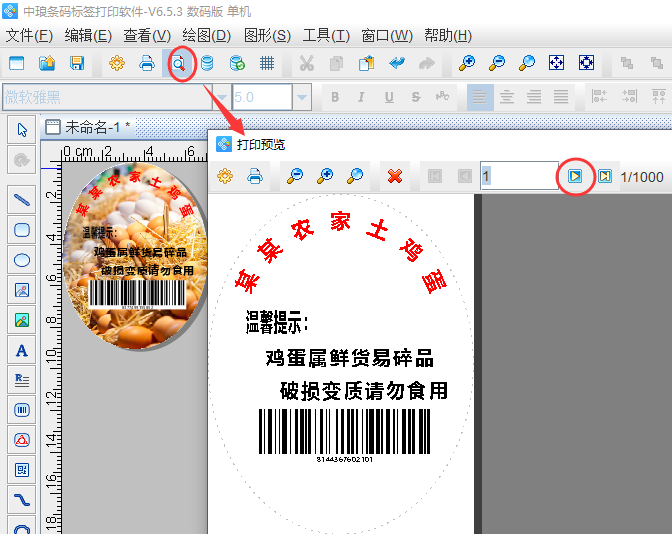Image resolution: width=672 pixels, height=534 pixels.
Task: Zoom in on print preview toolbar
Action: (x=325, y=176)
